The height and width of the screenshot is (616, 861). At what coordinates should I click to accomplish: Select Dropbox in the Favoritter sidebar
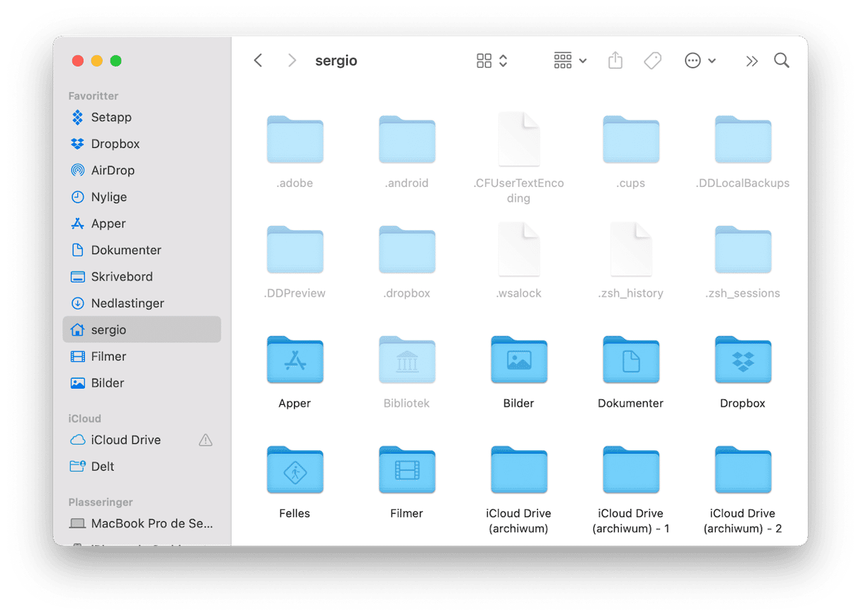click(142, 144)
